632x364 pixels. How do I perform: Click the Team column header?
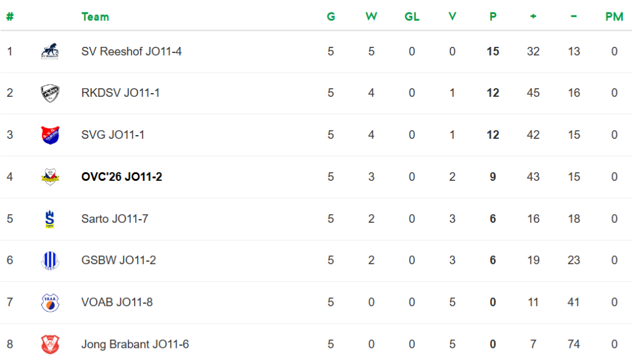point(95,17)
